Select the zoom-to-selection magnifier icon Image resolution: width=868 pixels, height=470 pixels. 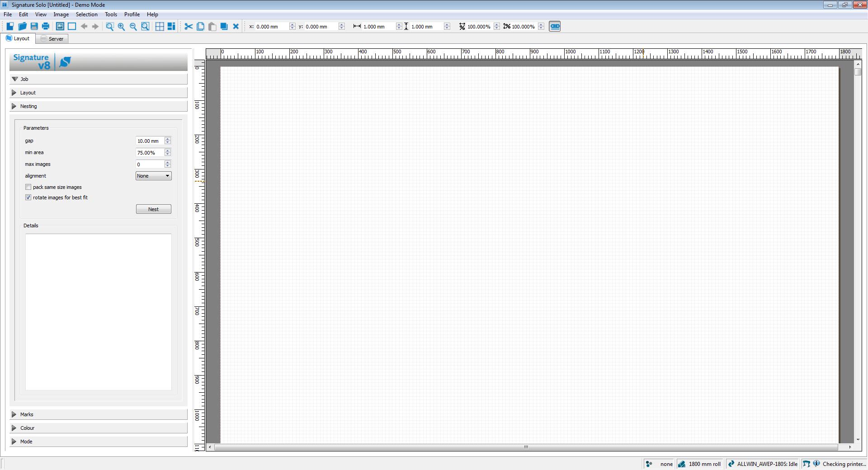coord(110,26)
